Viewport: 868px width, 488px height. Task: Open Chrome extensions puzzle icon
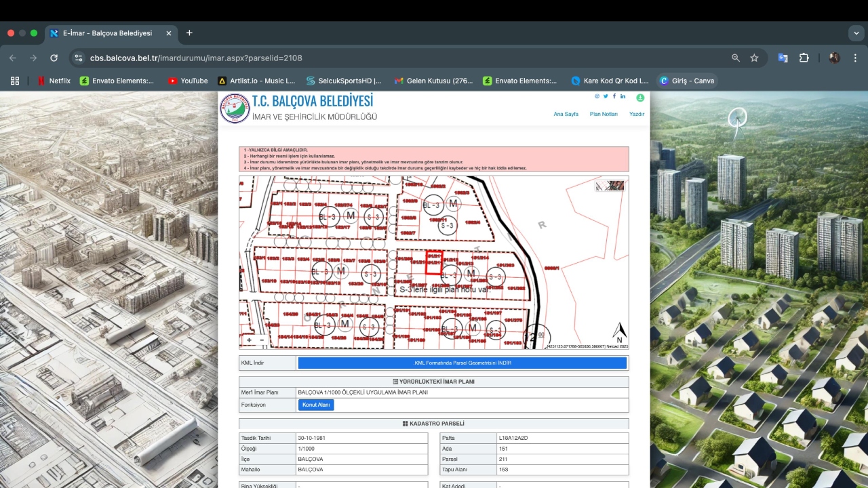(x=804, y=58)
